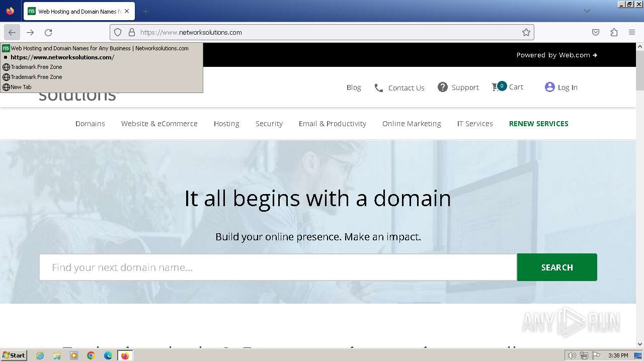Open the Log In link
The width and height of the screenshot is (644, 362).
[x=568, y=87]
